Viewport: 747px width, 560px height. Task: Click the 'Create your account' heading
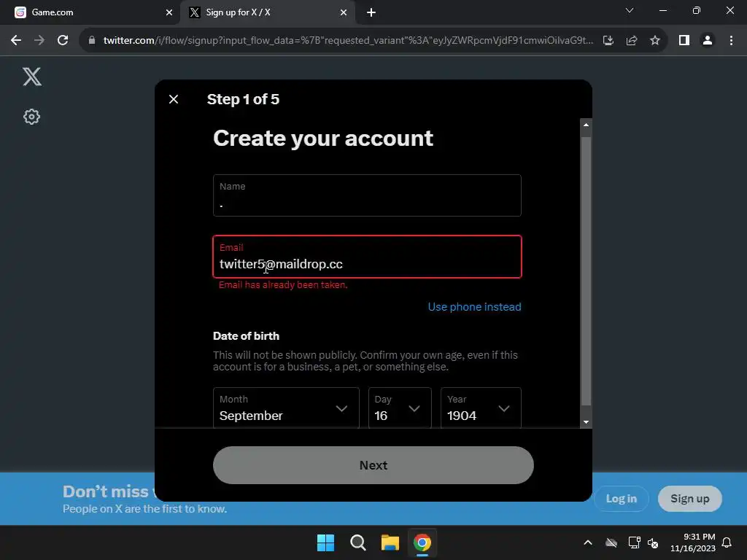pos(323,139)
